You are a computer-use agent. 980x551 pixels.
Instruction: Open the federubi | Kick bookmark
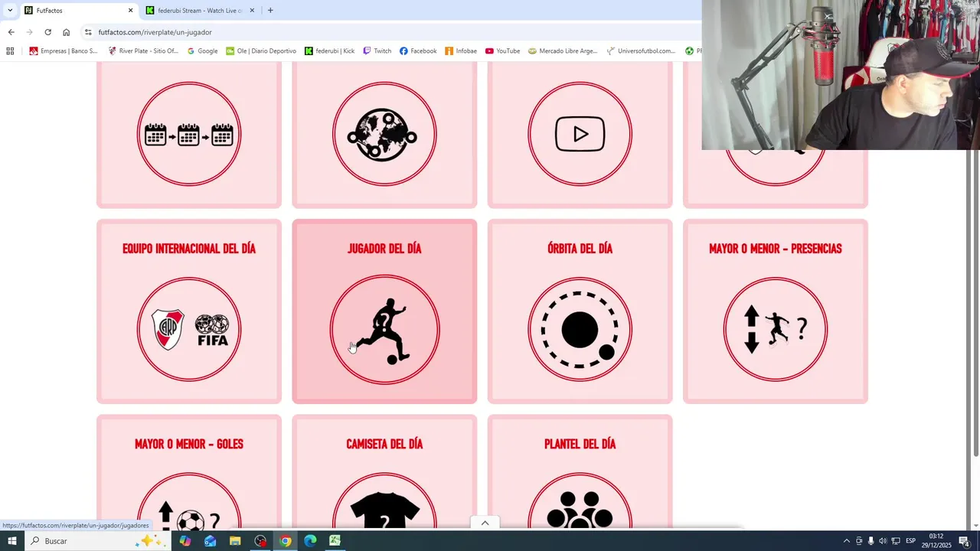click(x=329, y=51)
